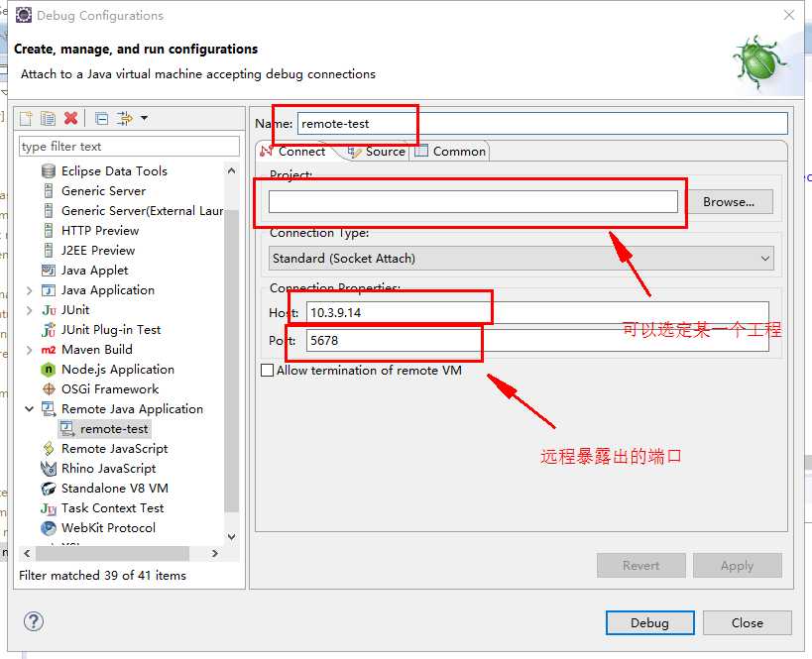
Task: Click the Generic Server icon
Action: tap(49, 191)
